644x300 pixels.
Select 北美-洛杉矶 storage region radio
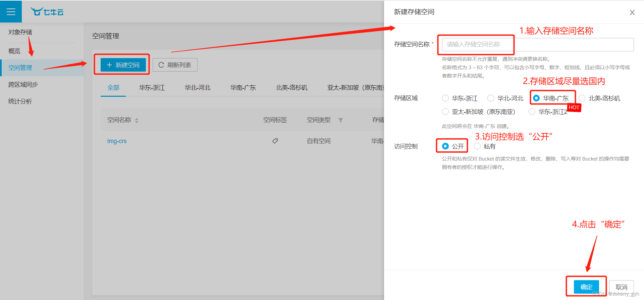[x=582, y=98]
